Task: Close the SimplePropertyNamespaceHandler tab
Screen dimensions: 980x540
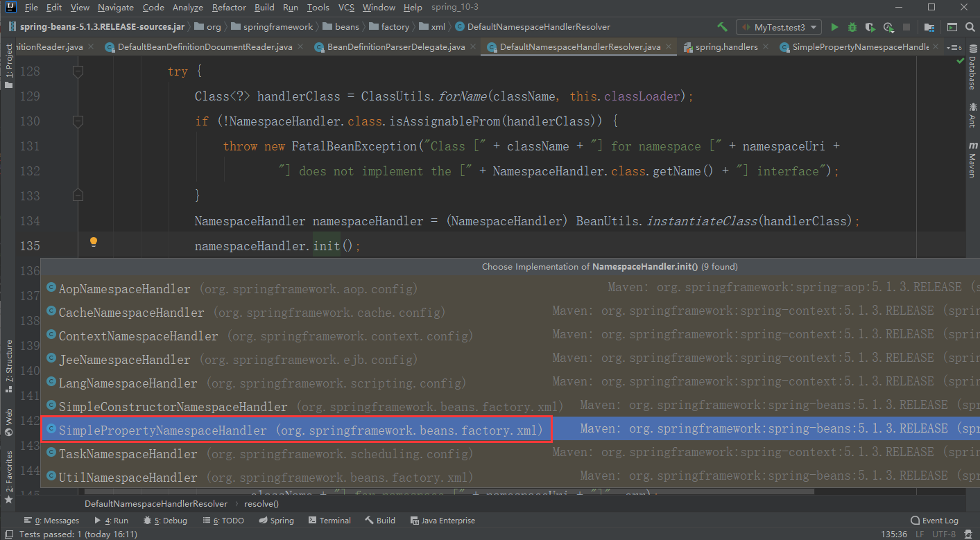Action: [x=937, y=47]
